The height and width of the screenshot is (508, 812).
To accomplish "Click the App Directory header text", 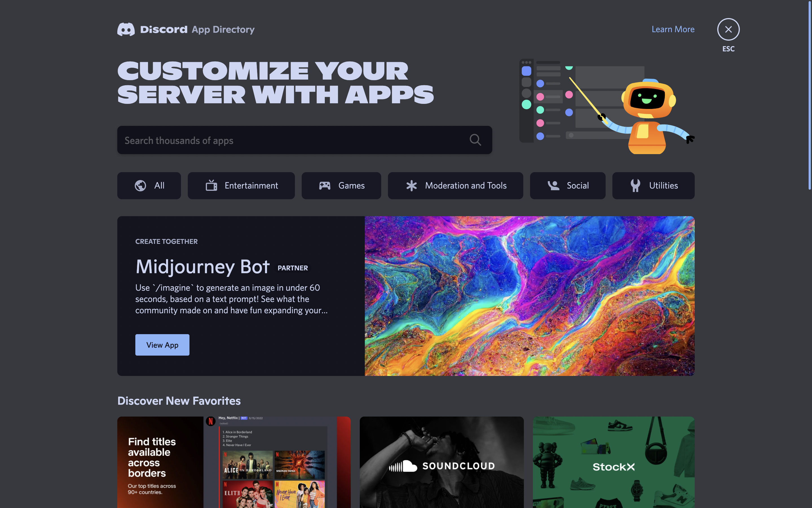I will pos(223,30).
